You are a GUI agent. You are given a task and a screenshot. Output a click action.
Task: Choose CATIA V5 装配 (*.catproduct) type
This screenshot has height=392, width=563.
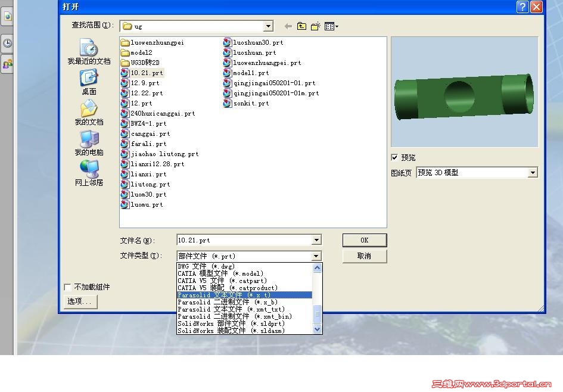pos(244,288)
